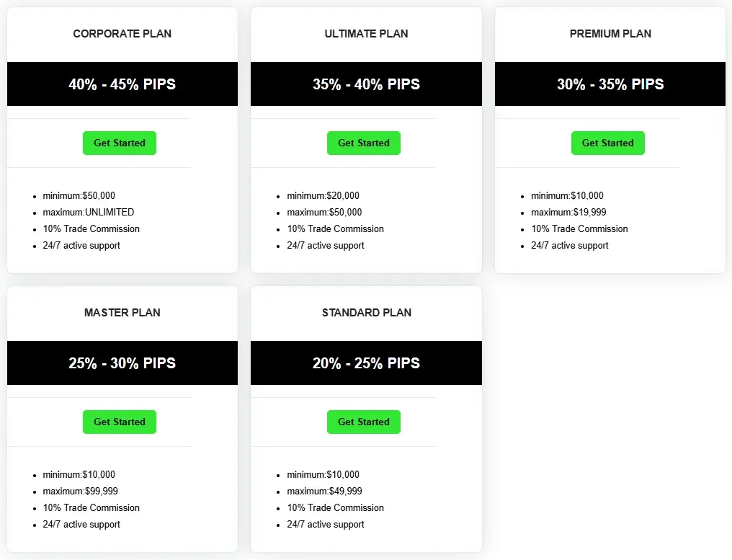
Task: Hit Get Started for Standard Plan
Action: pyautogui.click(x=364, y=422)
